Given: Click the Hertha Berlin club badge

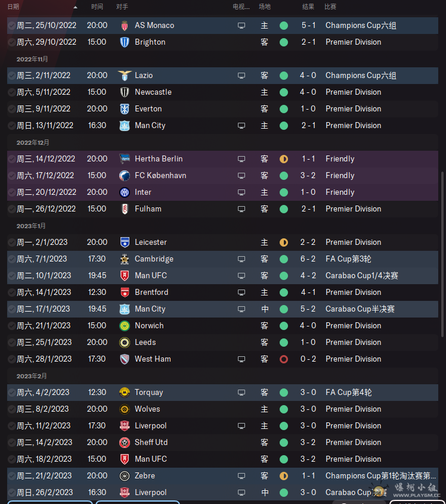Looking at the screenshot, I should click(x=125, y=159).
